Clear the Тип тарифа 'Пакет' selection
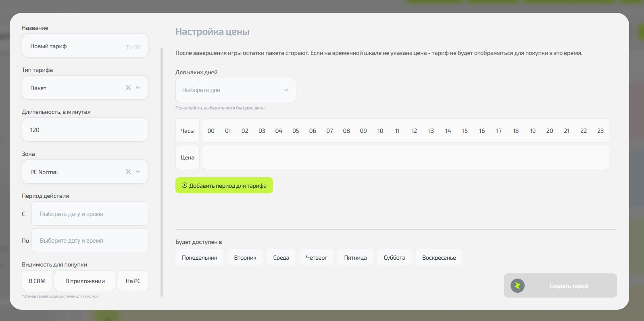The height and width of the screenshot is (321, 644). 128,88
